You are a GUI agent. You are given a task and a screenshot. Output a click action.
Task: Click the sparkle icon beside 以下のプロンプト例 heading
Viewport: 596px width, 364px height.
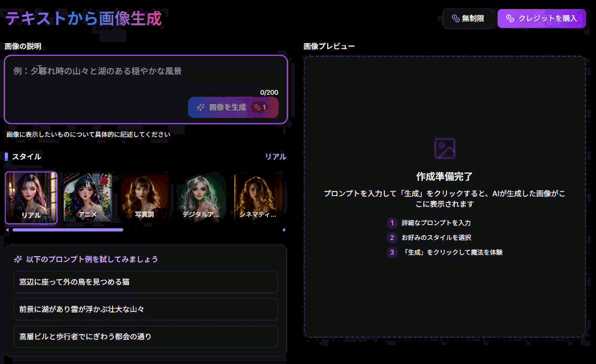point(18,259)
